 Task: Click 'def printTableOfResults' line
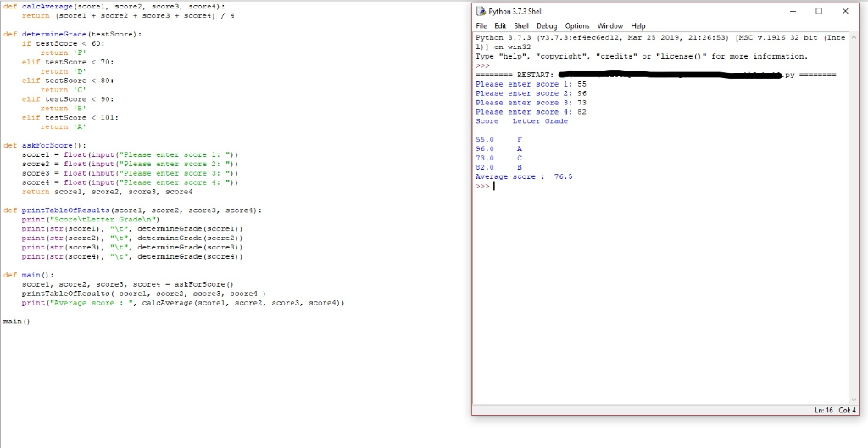point(133,210)
